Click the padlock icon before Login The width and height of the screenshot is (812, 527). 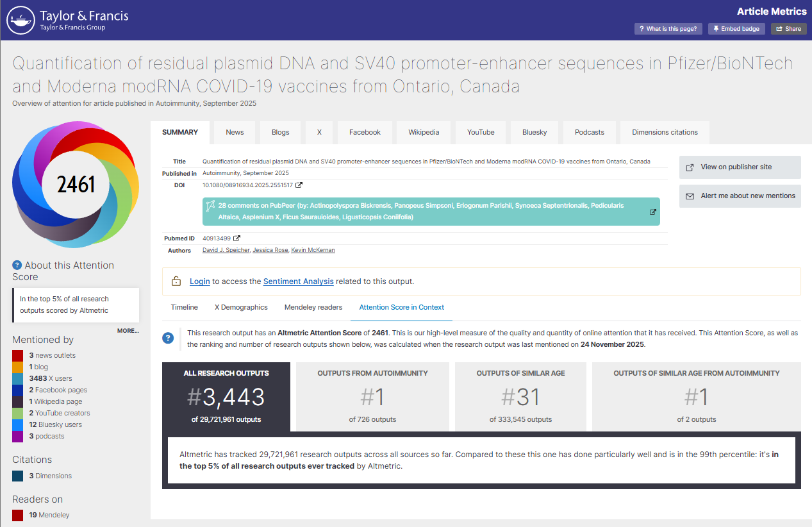click(176, 281)
